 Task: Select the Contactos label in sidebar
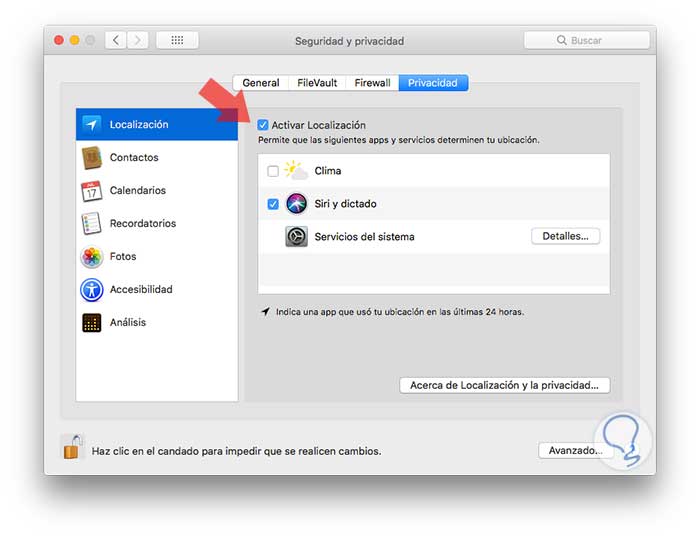click(134, 158)
